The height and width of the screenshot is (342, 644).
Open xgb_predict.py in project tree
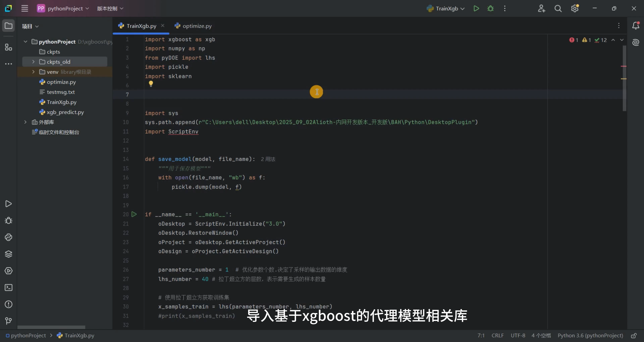[x=65, y=112]
